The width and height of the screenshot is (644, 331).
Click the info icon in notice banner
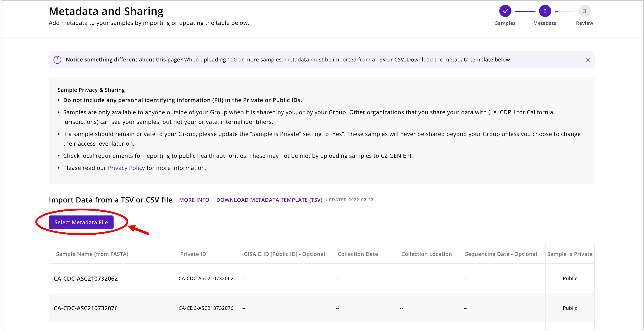tap(57, 60)
